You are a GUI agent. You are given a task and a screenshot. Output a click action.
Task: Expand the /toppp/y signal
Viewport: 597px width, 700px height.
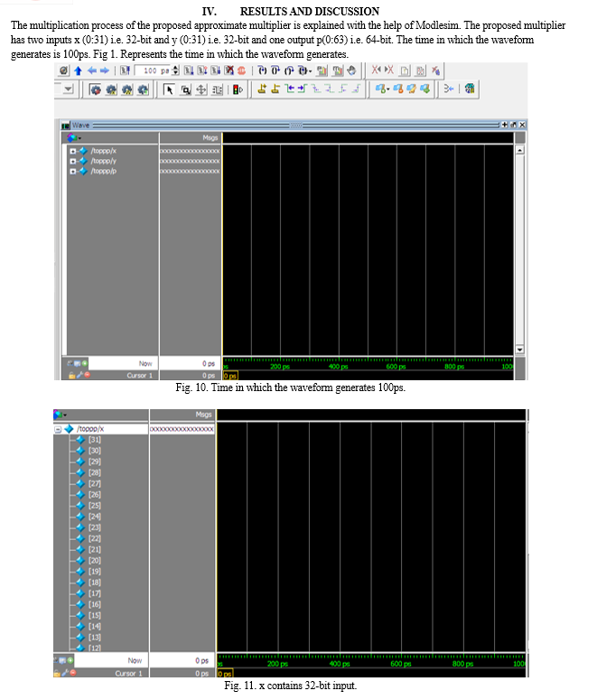tap(73, 161)
